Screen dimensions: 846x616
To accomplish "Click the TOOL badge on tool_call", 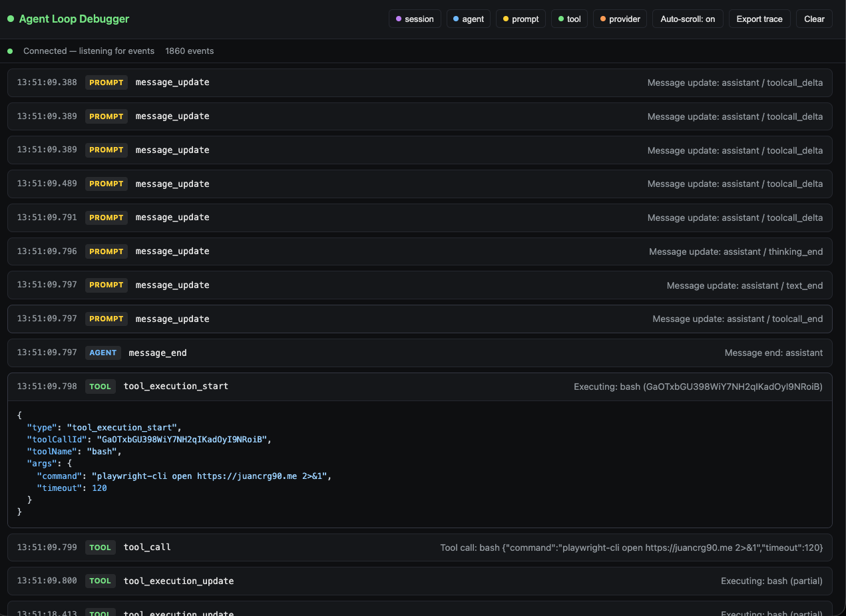I will click(x=101, y=547).
